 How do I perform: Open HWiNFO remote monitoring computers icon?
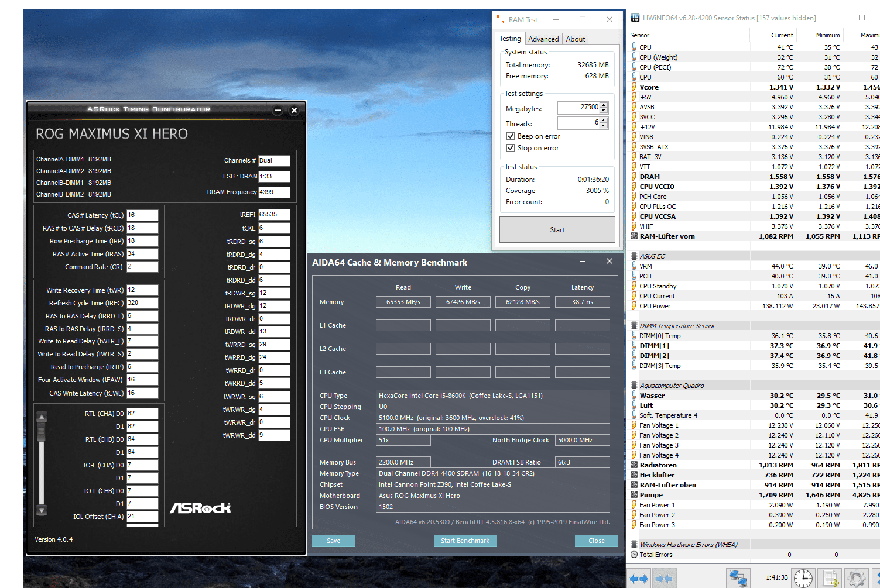(738, 578)
